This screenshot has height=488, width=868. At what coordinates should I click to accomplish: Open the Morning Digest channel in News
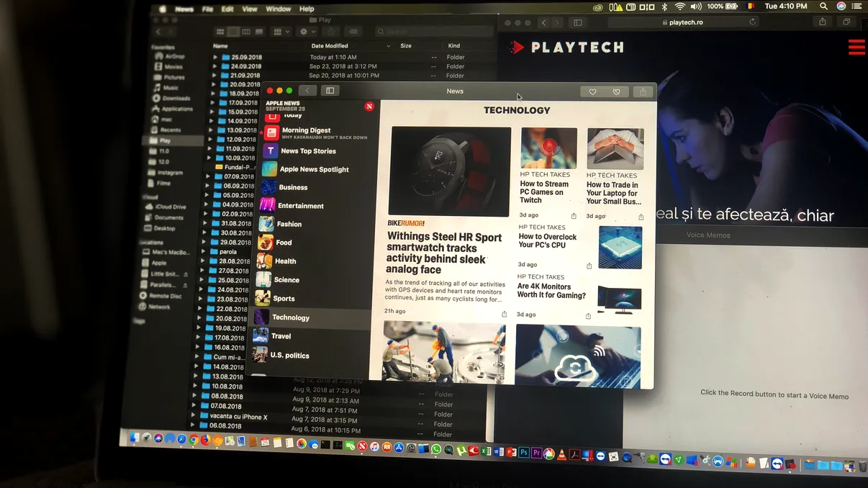tap(315, 132)
